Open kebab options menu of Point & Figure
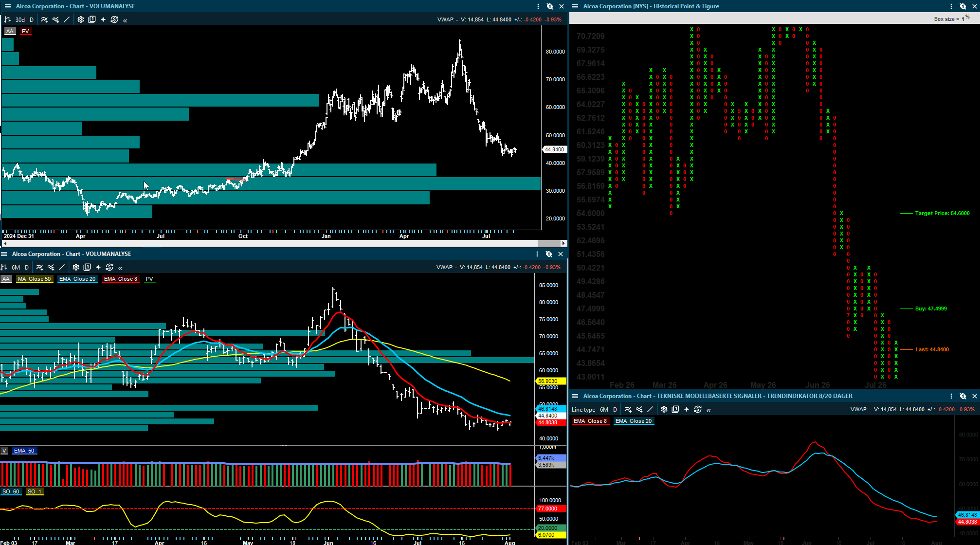 (951, 6)
